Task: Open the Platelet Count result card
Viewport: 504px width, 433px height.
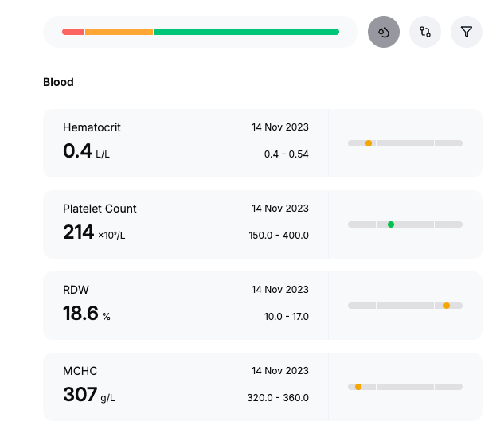Action: coord(263,224)
